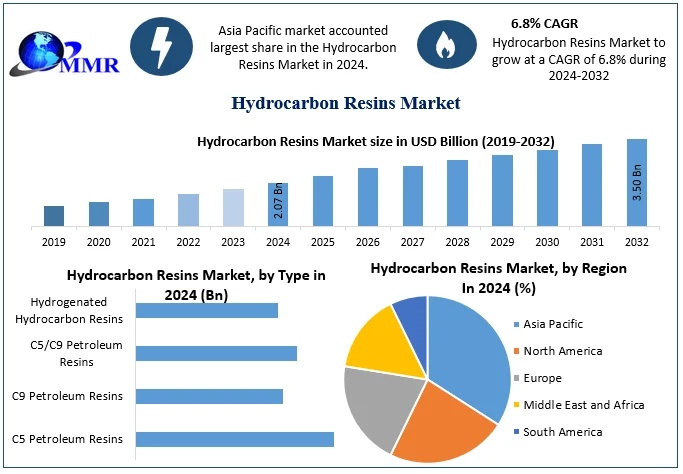Click the lightning bolt circle icon
This screenshot has height=474, width=683.
click(x=162, y=47)
